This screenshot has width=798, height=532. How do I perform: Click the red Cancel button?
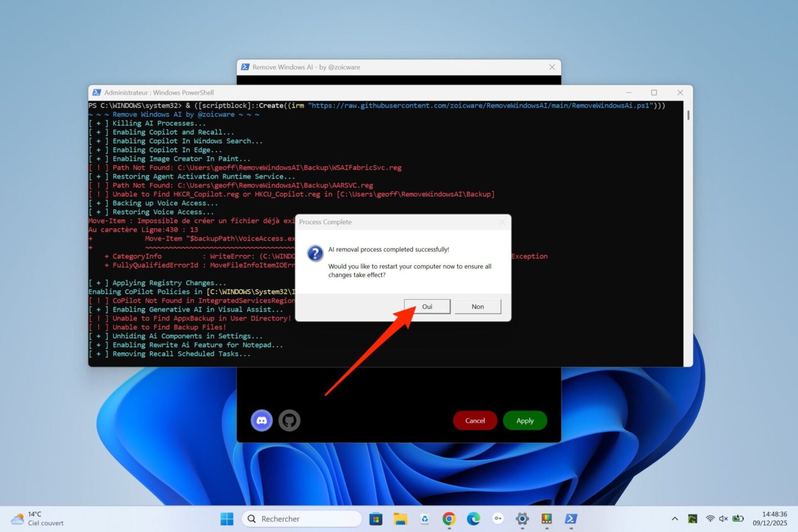tap(475, 421)
